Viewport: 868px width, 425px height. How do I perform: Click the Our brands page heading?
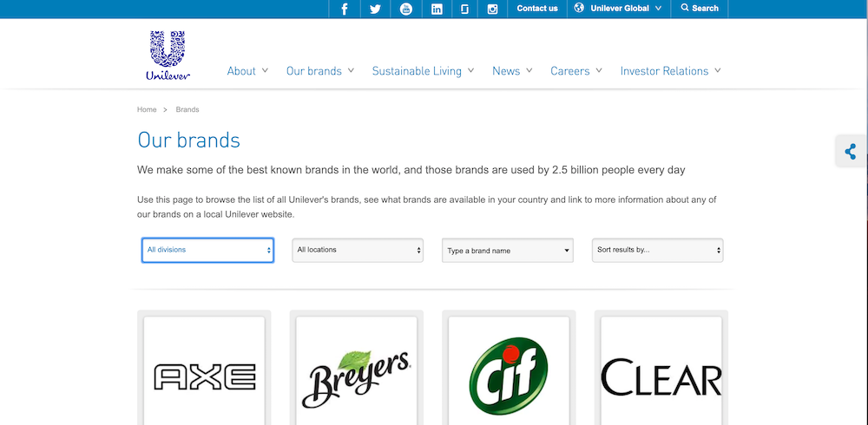188,140
